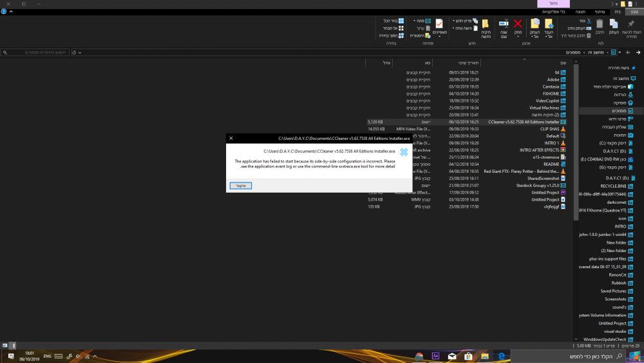Screen dimensions: 644x363
Task: Click the Properties (מאפיינים) checkmark icon
Action: point(439,24)
